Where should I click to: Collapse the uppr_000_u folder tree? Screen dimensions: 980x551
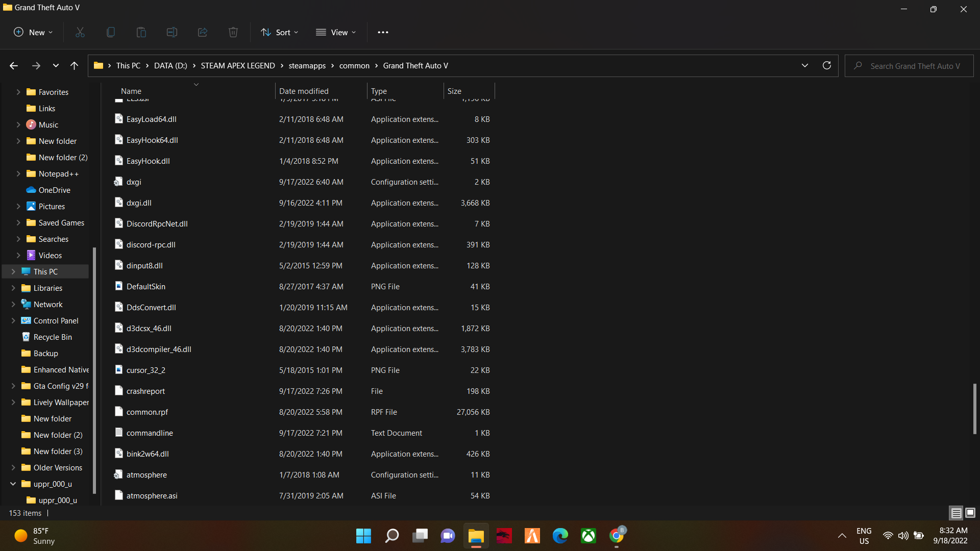tap(13, 484)
